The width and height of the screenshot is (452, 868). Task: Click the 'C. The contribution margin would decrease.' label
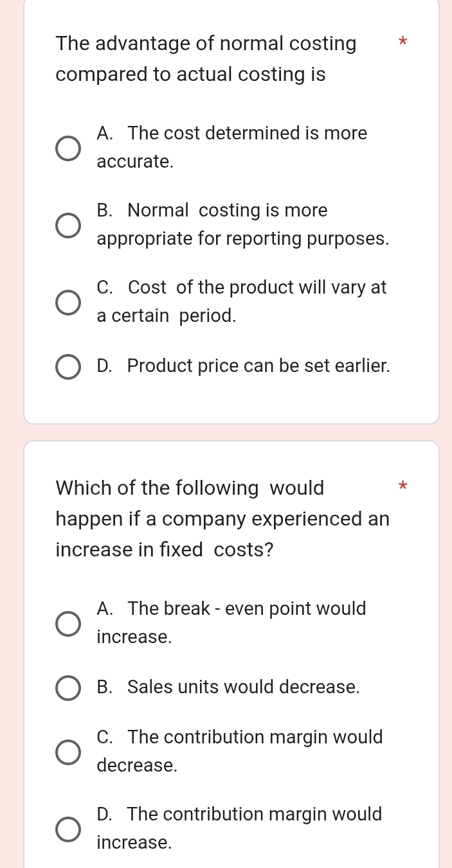click(x=239, y=751)
